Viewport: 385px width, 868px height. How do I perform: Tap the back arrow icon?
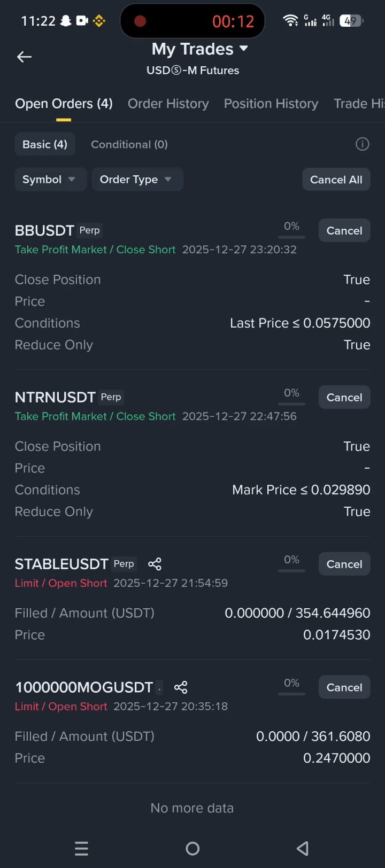pos(25,57)
